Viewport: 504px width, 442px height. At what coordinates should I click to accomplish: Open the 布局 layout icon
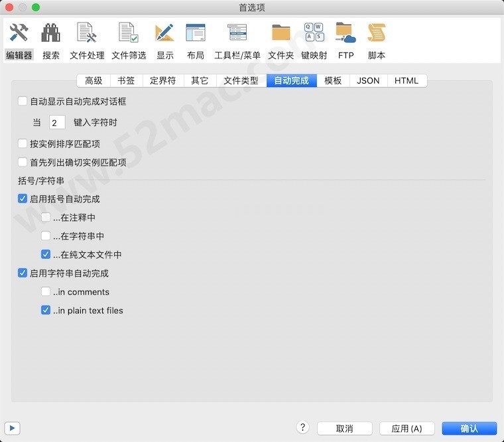(196, 41)
